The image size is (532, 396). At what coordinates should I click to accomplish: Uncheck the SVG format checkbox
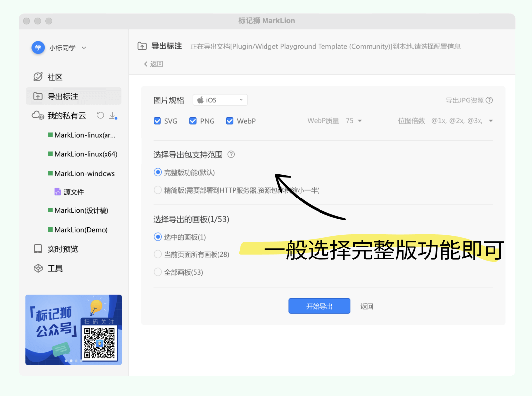(x=158, y=121)
